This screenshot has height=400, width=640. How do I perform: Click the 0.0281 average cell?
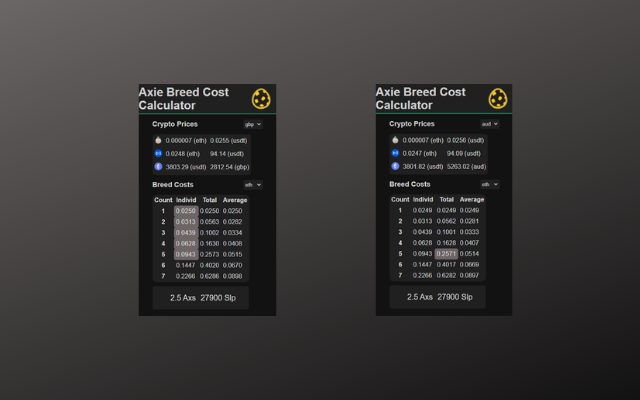pos(469,221)
